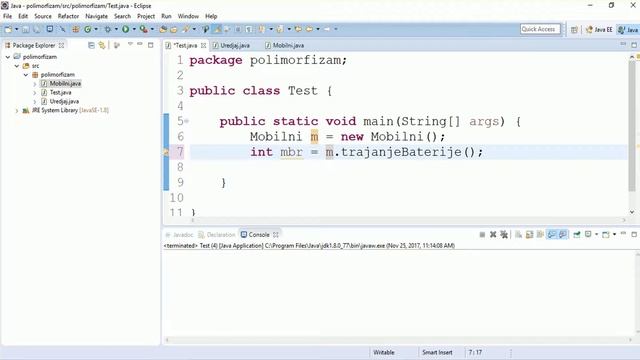Click the Pin Console icon

577,235
